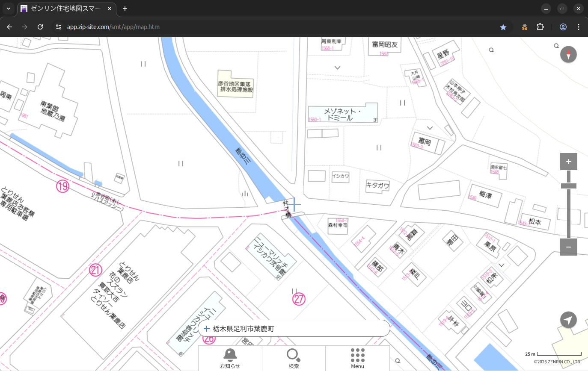Close the ゼンリン住宅地図 tab
588x371 pixels.
tap(110, 9)
